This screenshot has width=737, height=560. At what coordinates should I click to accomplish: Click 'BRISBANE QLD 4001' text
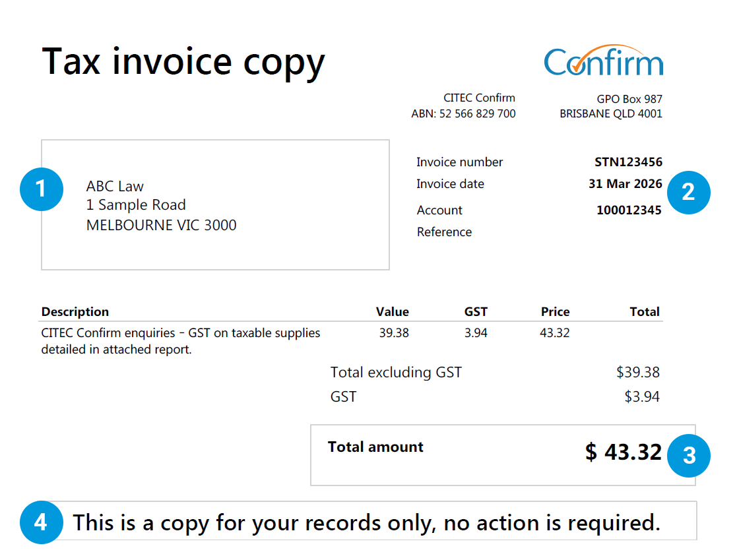610,113
